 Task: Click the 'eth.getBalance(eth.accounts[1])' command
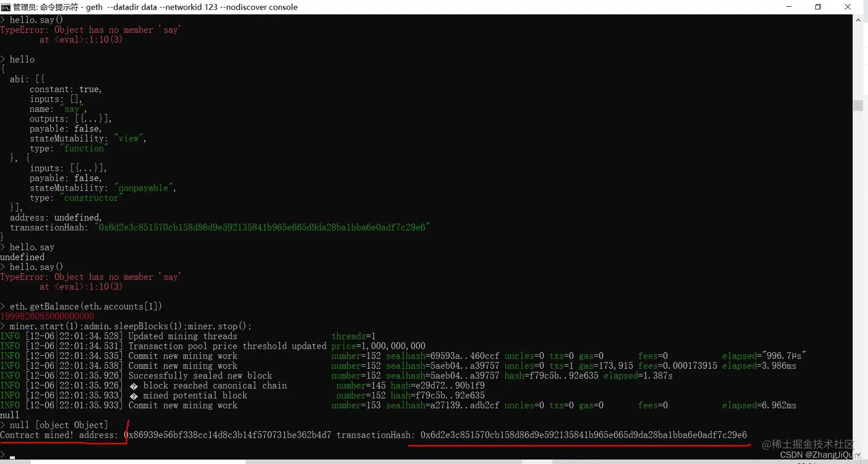(86, 307)
